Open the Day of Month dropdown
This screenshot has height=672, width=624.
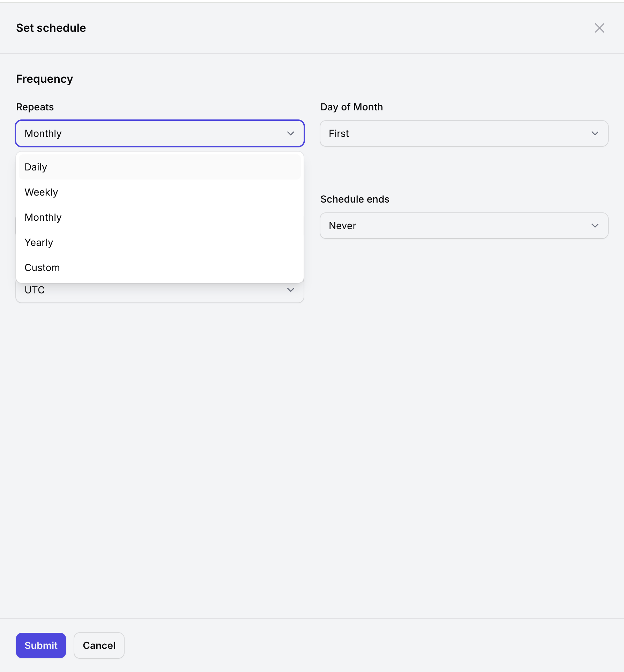click(x=463, y=133)
